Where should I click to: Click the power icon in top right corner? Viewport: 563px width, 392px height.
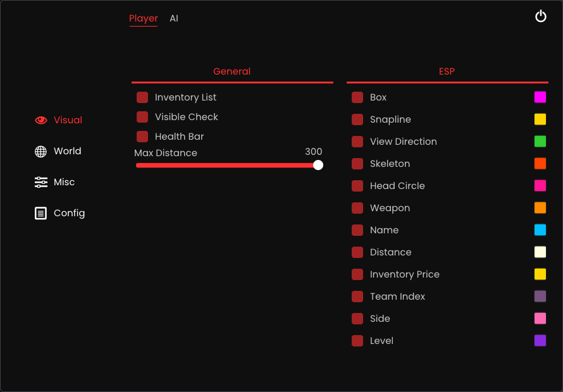tap(541, 16)
